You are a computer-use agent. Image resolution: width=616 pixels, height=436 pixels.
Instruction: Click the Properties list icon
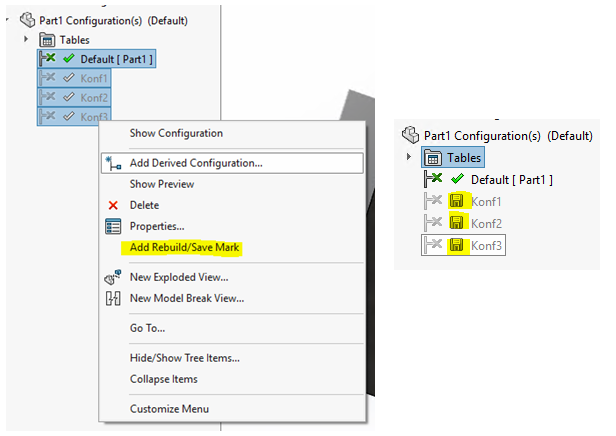(113, 226)
